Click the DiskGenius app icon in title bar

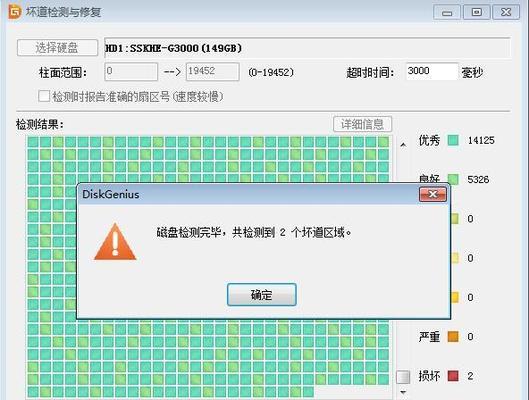[15, 12]
